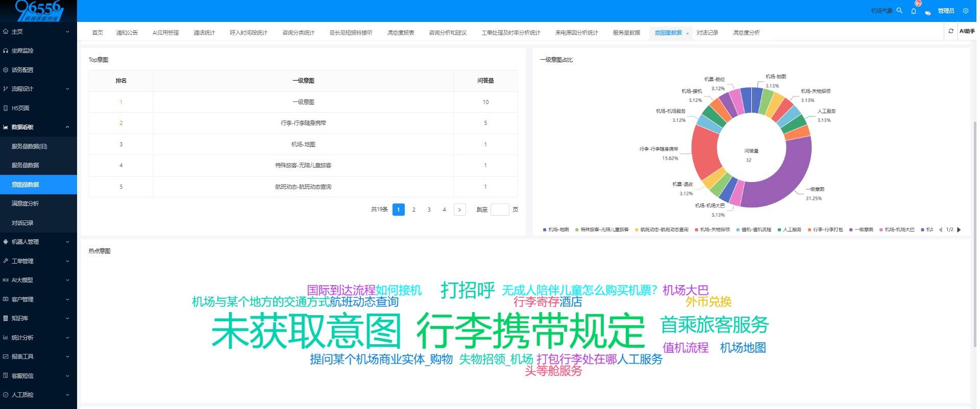Click the refresh icon beside AI助手

[x=950, y=32]
